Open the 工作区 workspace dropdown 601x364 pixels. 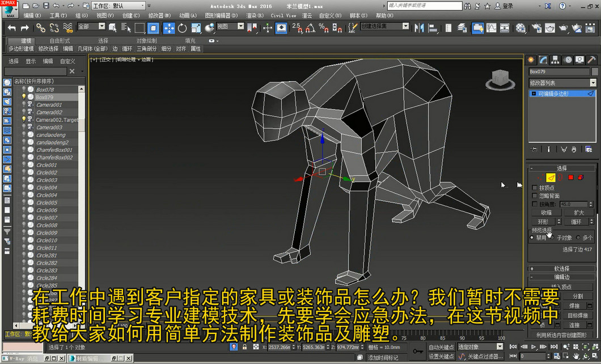[119, 6]
